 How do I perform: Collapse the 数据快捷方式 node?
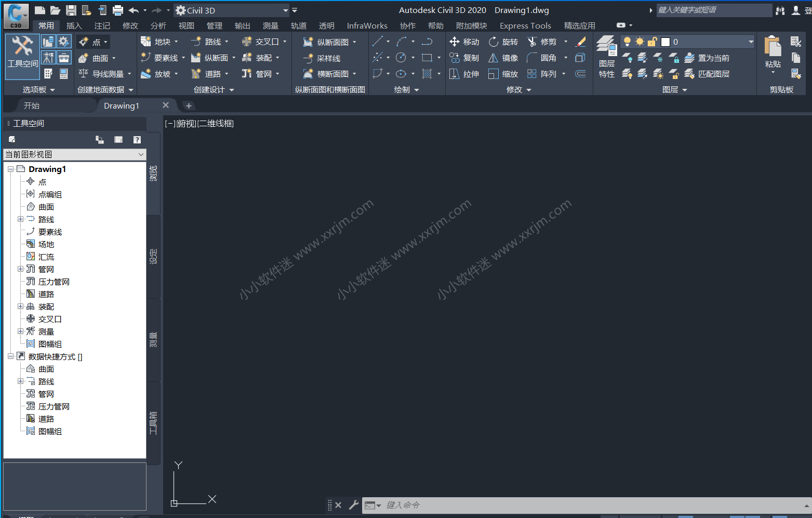coord(10,356)
